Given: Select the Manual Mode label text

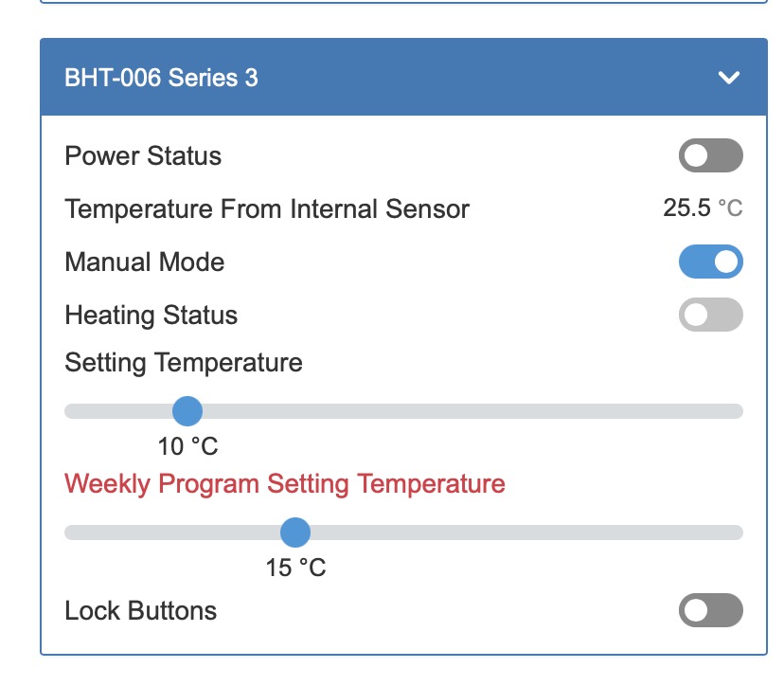Looking at the screenshot, I should point(145,262).
